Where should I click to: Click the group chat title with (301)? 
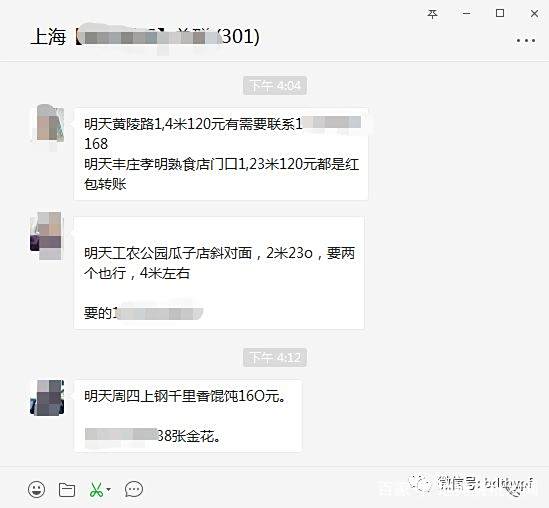[x=145, y=37]
